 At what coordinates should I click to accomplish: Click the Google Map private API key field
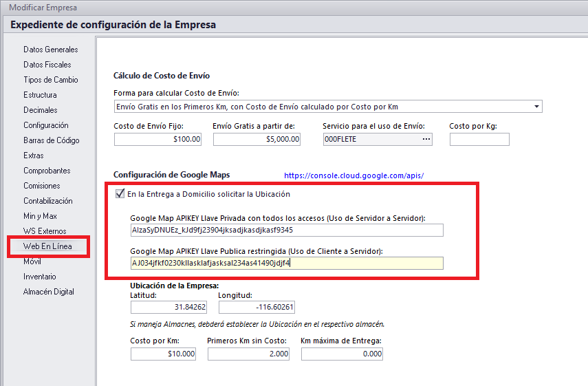286,230
